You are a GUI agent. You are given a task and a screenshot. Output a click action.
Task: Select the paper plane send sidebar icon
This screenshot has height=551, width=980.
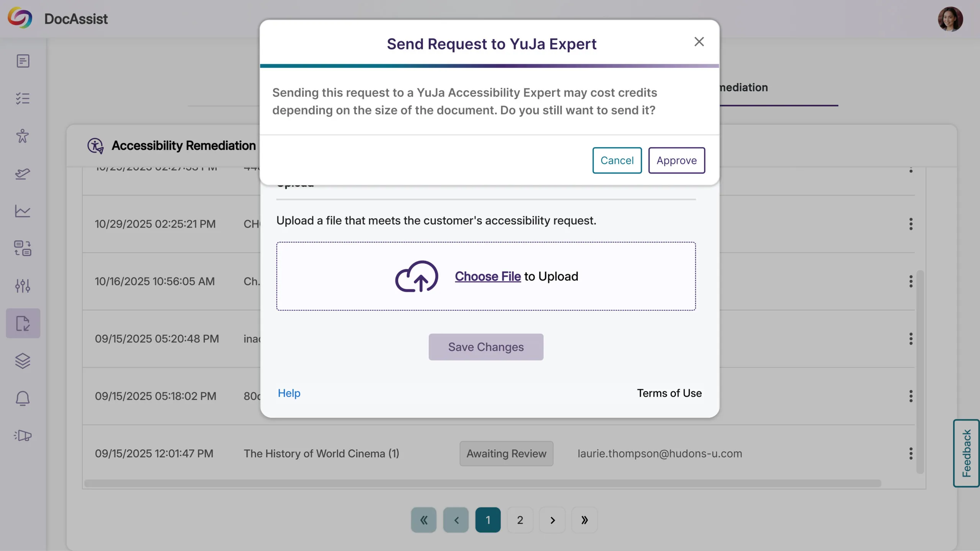[x=23, y=174]
